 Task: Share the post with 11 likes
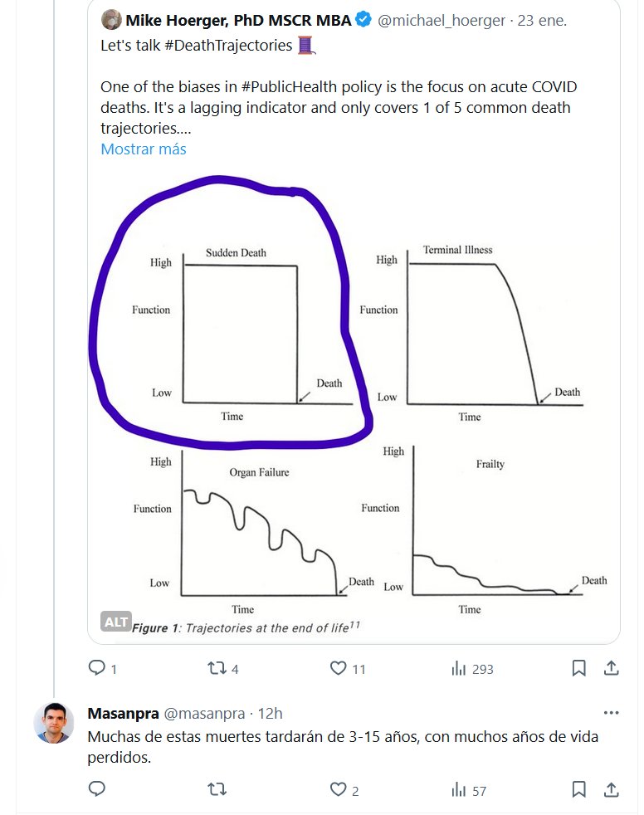[610, 668]
